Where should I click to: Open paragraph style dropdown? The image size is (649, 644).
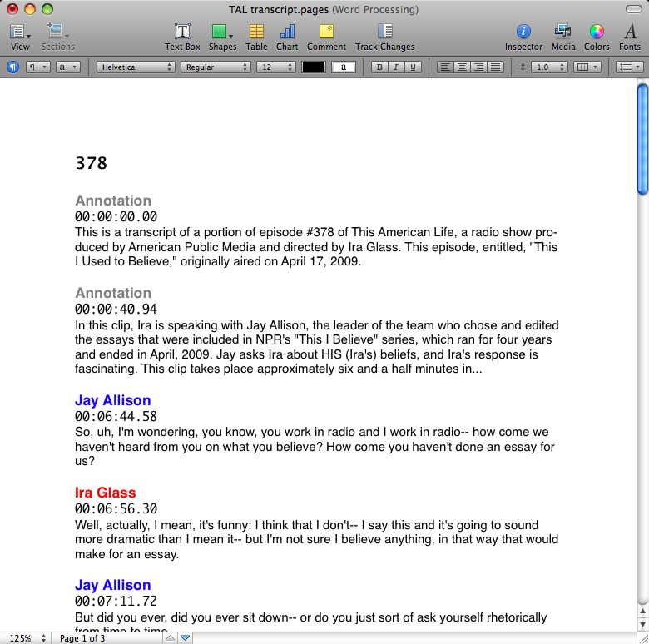point(37,67)
